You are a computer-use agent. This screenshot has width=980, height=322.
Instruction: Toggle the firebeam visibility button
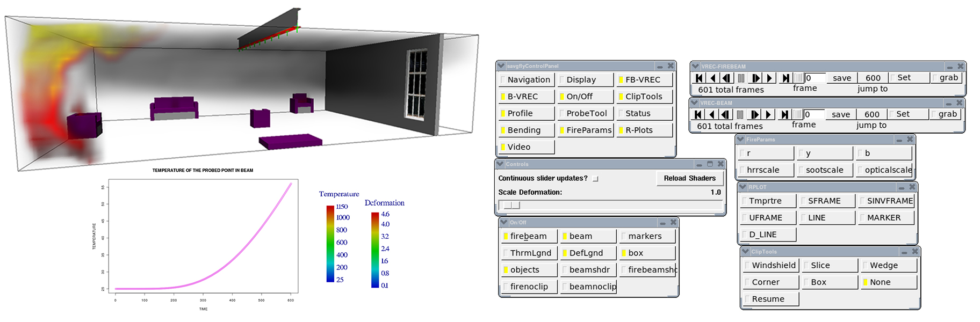pyautogui.click(x=529, y=236)
